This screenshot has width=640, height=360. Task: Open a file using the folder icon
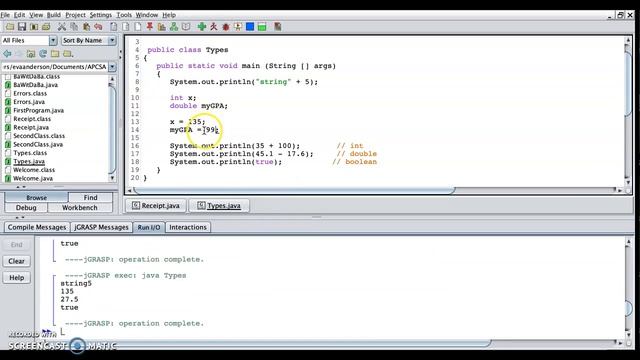point(10,27)
